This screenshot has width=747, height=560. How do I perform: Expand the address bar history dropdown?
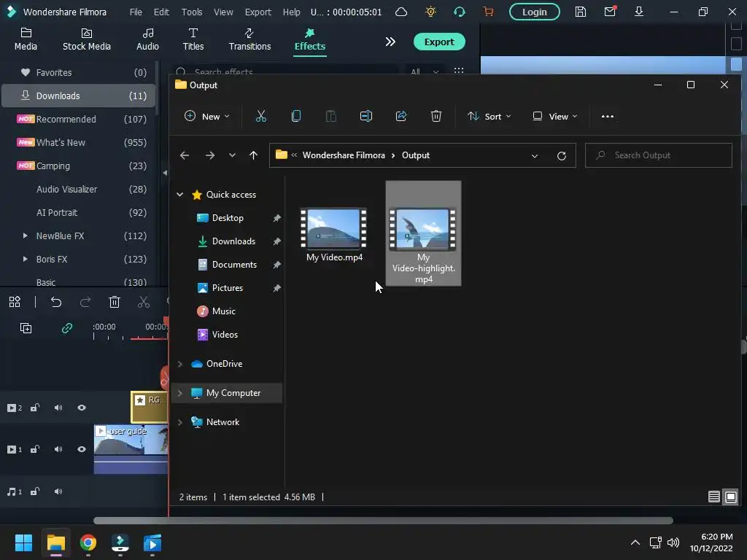pyautogui.click(x=535, y=156)
